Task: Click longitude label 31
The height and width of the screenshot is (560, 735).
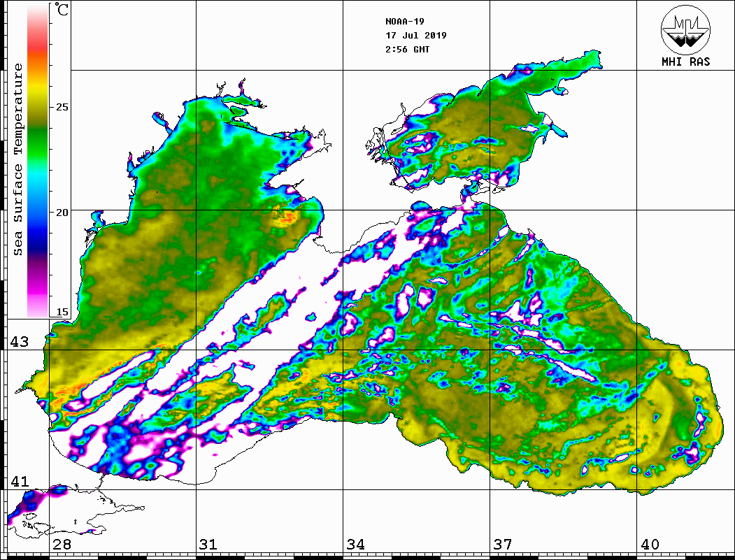Action: coord(208,545)
